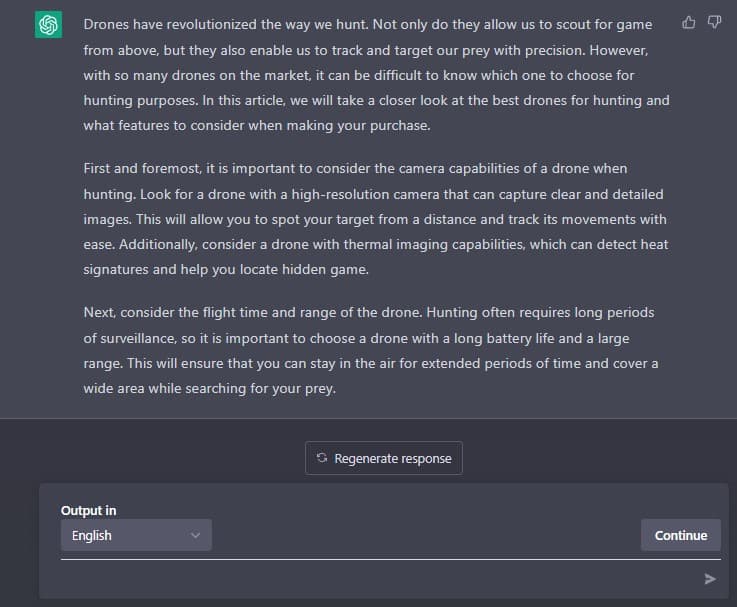Expand the chevron arrow beside English

click(196, 535)
